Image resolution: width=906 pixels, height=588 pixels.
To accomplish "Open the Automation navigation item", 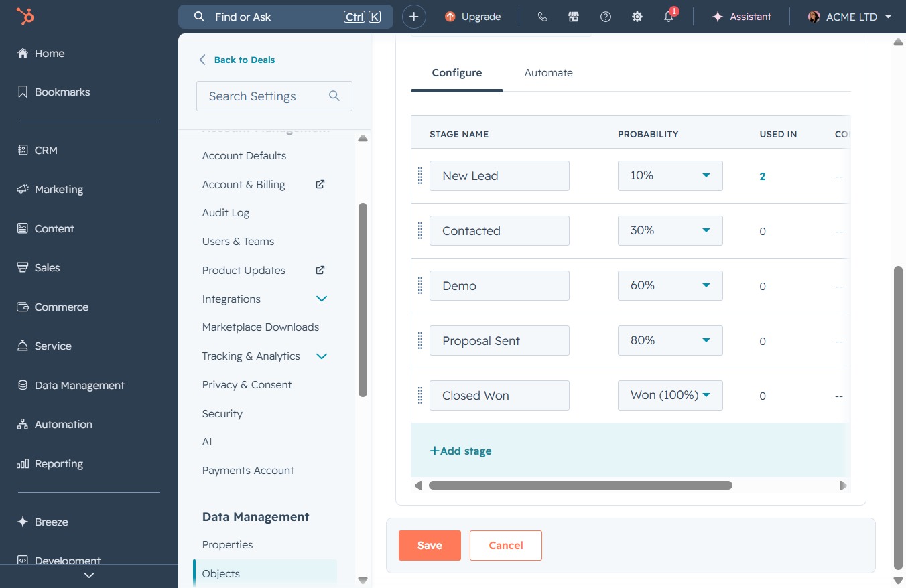I will point(55,424).
